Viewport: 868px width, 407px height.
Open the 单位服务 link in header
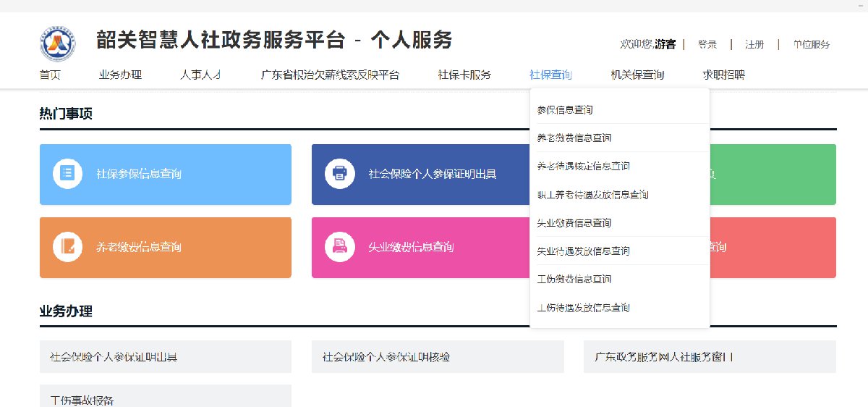pyautogui.click(x=811, y=44)
